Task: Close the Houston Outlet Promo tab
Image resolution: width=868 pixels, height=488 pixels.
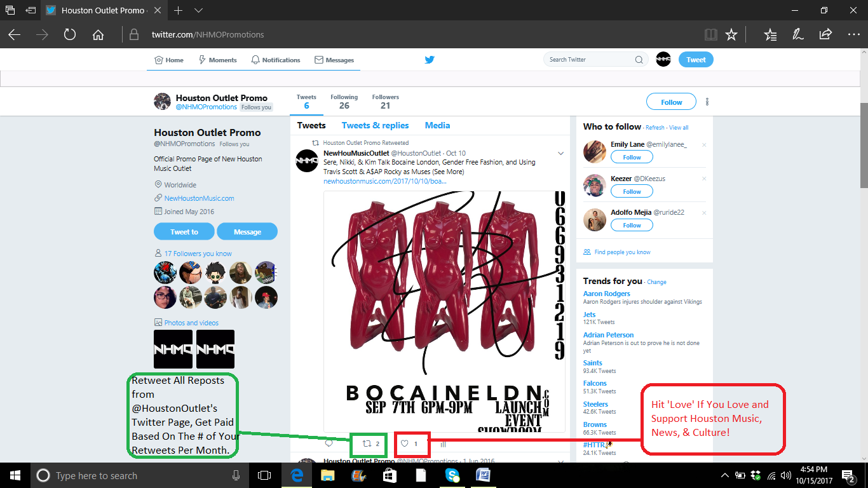Action: (158, 10)
